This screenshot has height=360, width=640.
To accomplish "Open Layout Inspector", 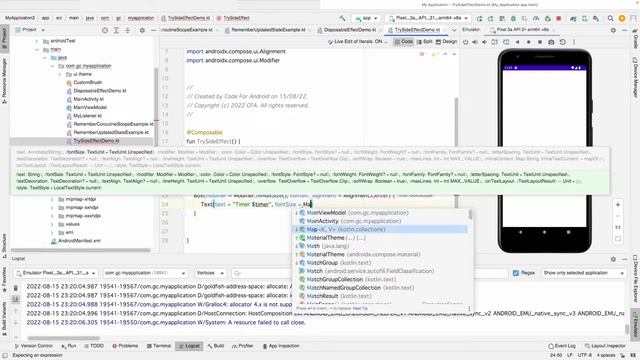I will tap(605, 346).
